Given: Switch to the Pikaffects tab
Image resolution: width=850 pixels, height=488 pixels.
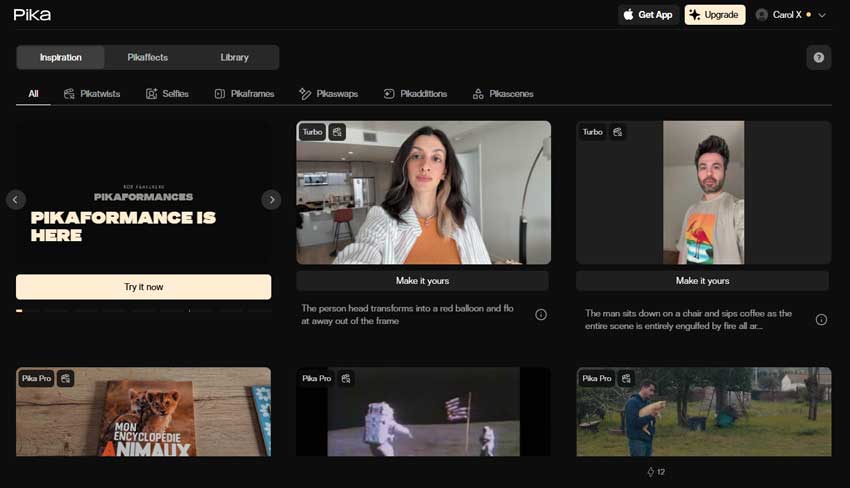Looking at the screenshot, I should coord(147,57).
